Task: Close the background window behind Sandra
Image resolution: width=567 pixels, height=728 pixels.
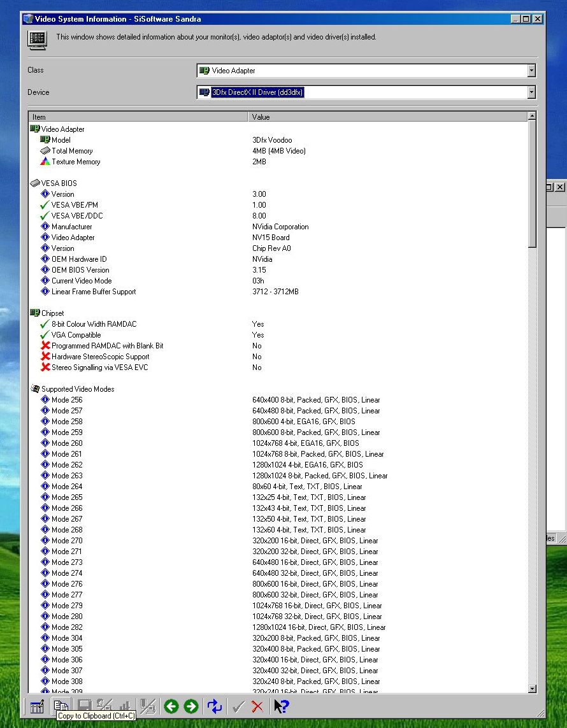Action: (x=561, y=187)
